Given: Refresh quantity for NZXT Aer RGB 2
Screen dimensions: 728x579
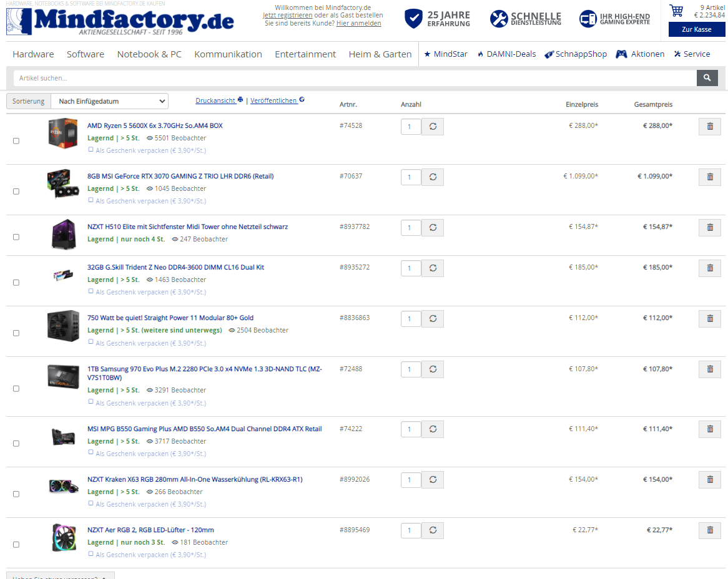Looking at the screenshot, I should point(433,530).
